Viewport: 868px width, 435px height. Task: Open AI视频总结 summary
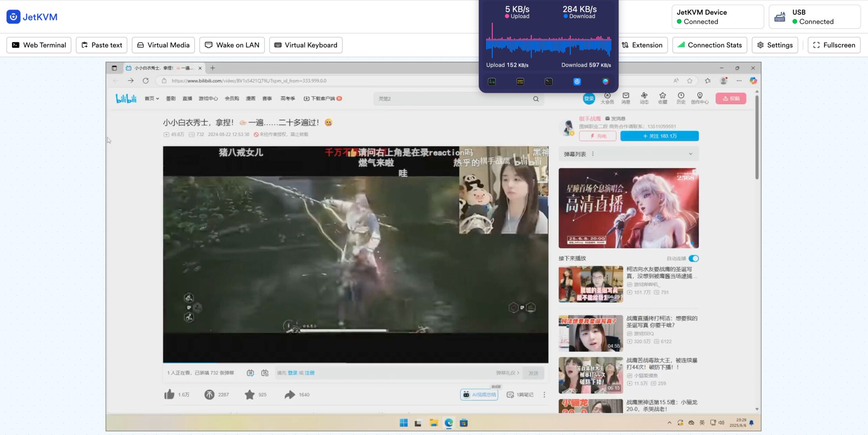click(x=479, y=395)
